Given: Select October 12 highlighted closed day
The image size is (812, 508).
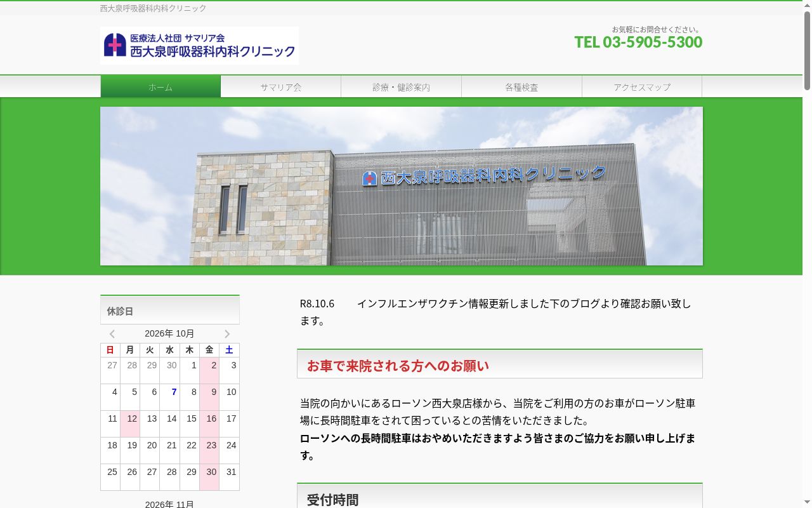Looking at the screenshot, I should [130, 424].
